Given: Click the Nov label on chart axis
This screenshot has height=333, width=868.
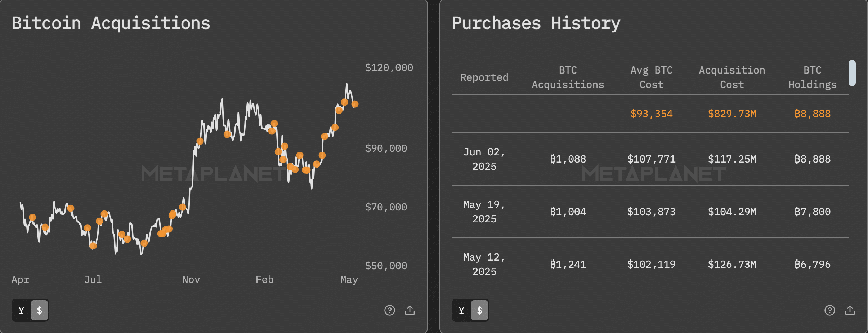Looking at the screenshot, I should (x=191, y=280).
